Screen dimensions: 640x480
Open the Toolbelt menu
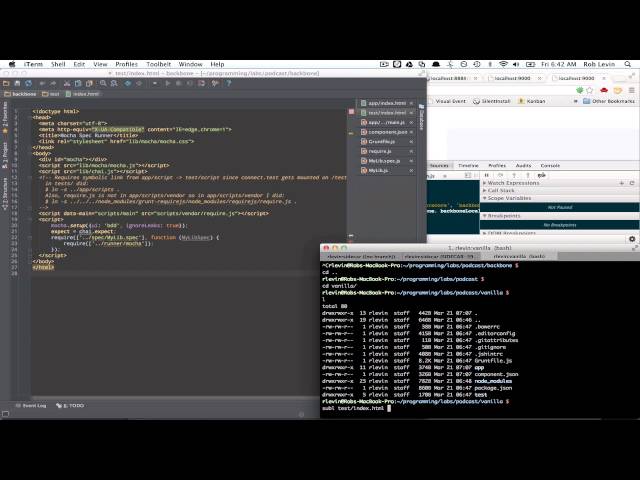tap(158, 64)
